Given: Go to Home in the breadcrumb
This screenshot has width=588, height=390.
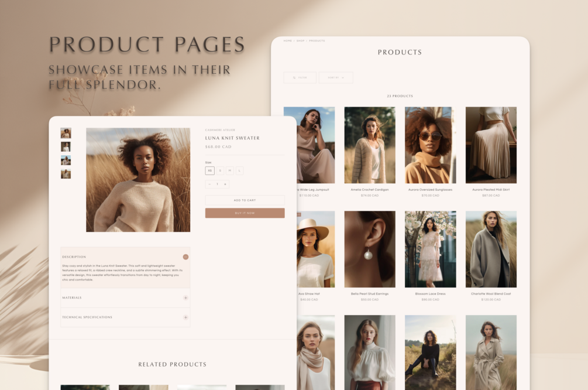Looking at the screenshot, I should tap(288, 40).
